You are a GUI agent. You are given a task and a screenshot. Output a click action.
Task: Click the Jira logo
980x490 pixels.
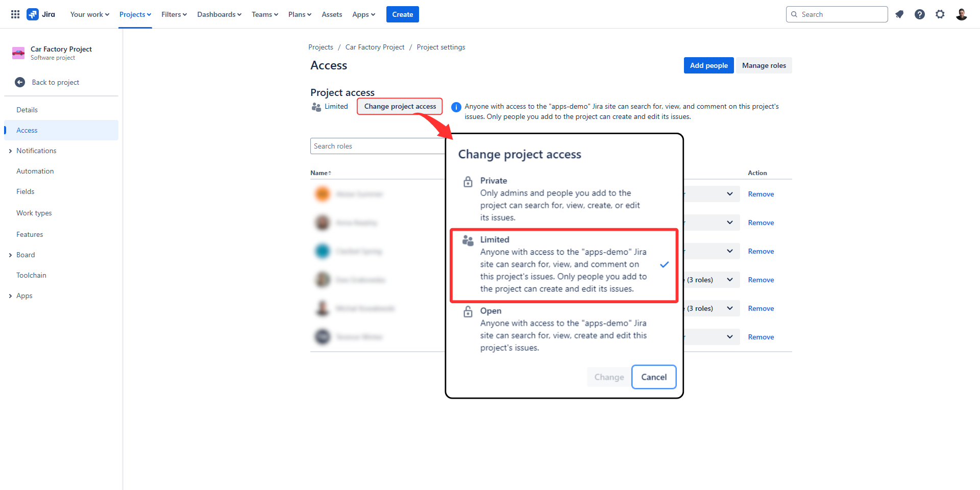[41, 14]
